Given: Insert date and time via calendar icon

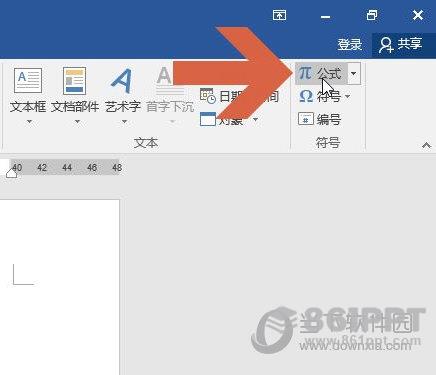Looking at the screenshot, I should (207, 96).
